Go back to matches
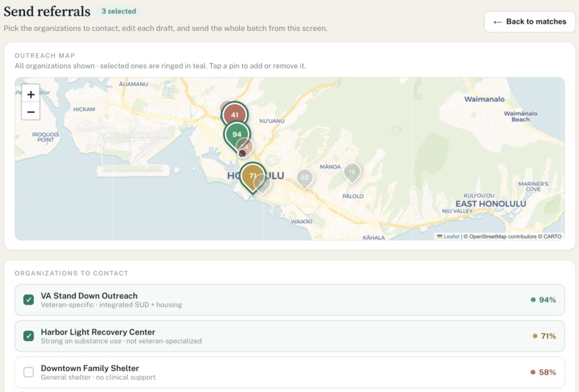The height and width of the screenshot is (392, 579). tap(529, 22)
